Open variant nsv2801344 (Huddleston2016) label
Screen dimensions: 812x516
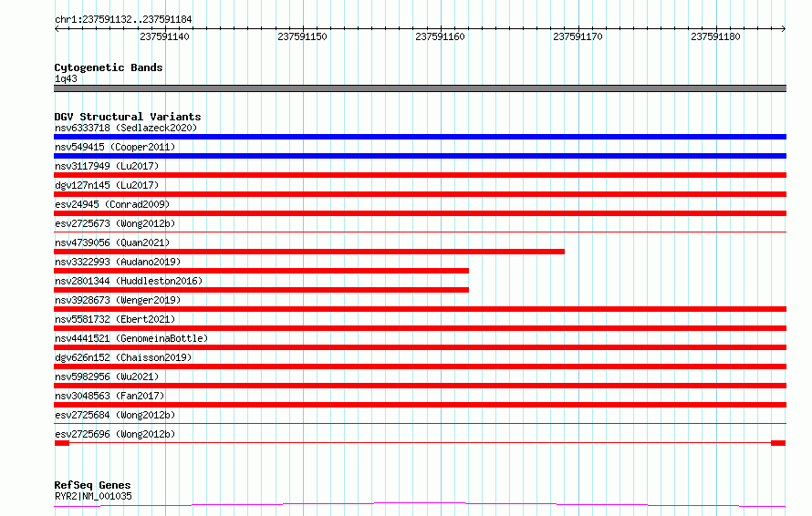129,281
